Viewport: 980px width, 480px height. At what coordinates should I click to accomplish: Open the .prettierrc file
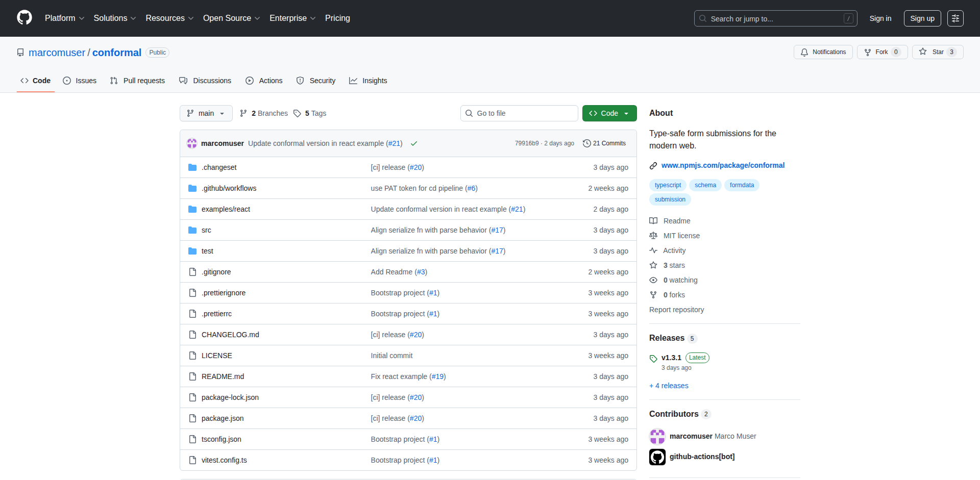click(x=216, y=314)
